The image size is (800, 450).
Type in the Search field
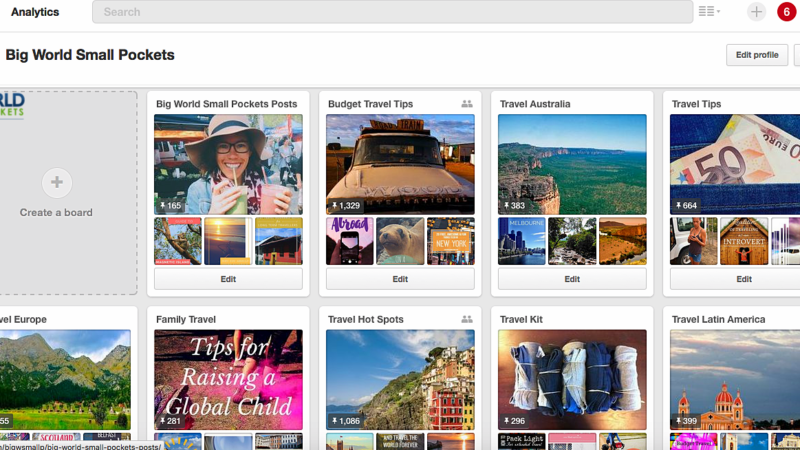tap(392, 12)
